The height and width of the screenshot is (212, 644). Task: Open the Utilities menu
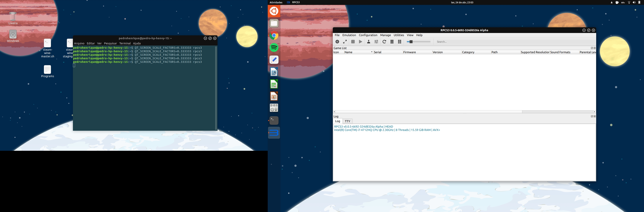click(x=398, y=35)
